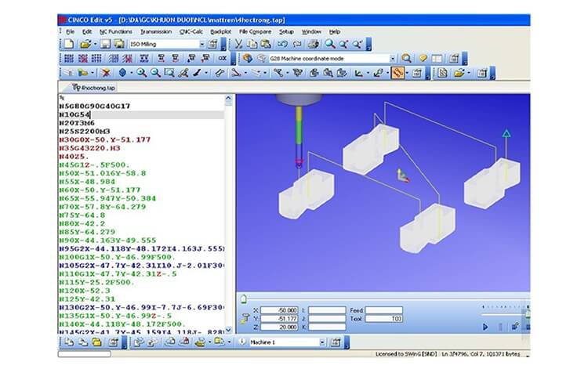
Task: Click the backplot Play button
Action: tap(485, 327)
